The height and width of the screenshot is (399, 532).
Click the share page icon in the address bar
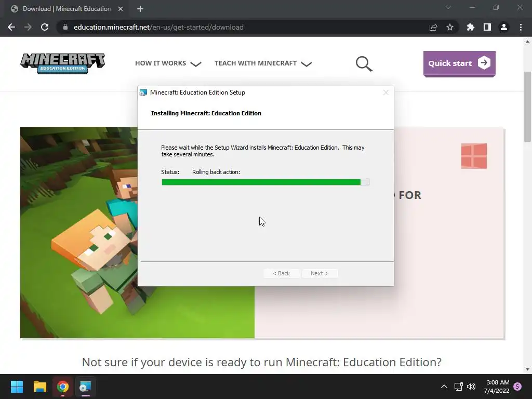pyautogui.click(x=433, y=27)
